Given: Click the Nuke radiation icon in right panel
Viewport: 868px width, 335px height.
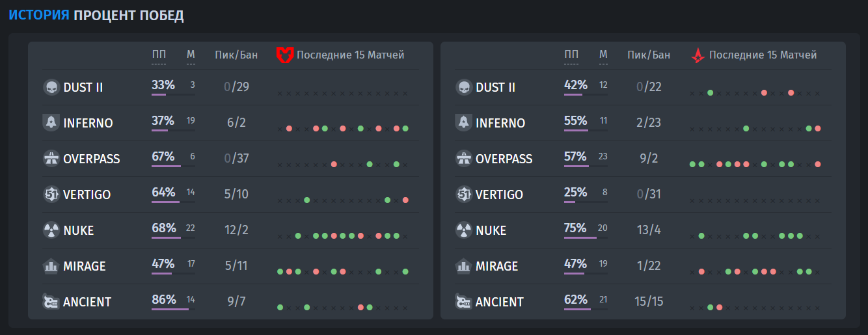Looking at the screenshot, I should tap(464, 230).
